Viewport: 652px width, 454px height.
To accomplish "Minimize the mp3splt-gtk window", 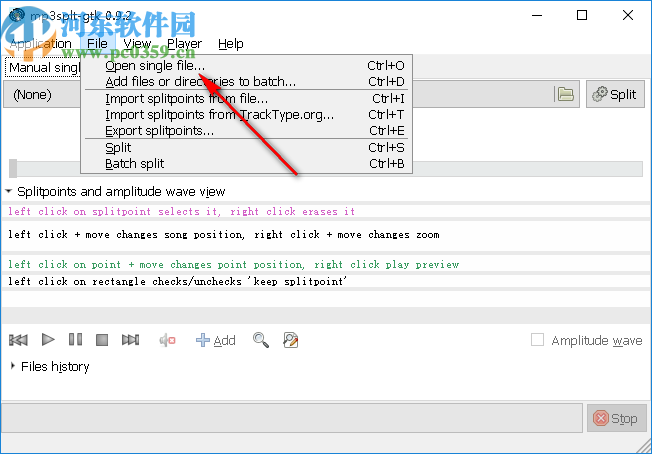I will tap(537, 15).
